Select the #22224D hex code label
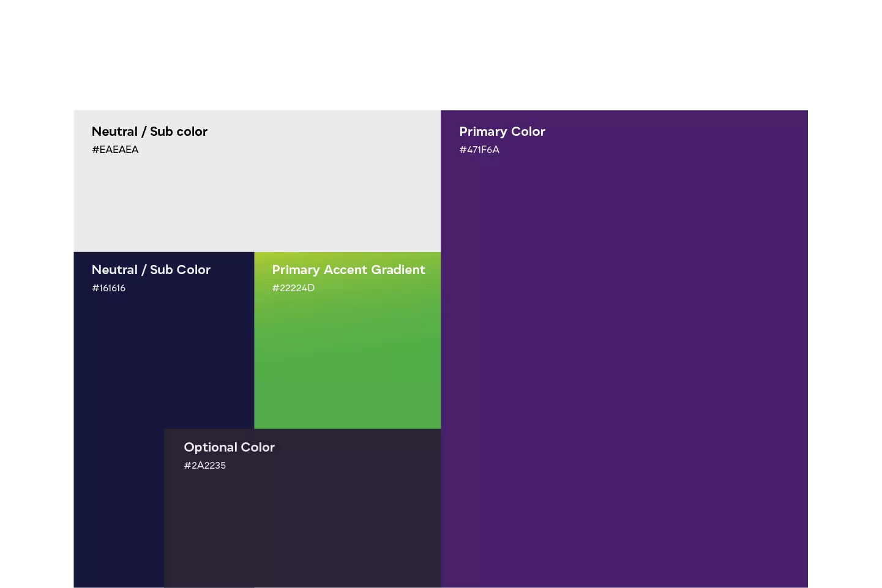 293,288
